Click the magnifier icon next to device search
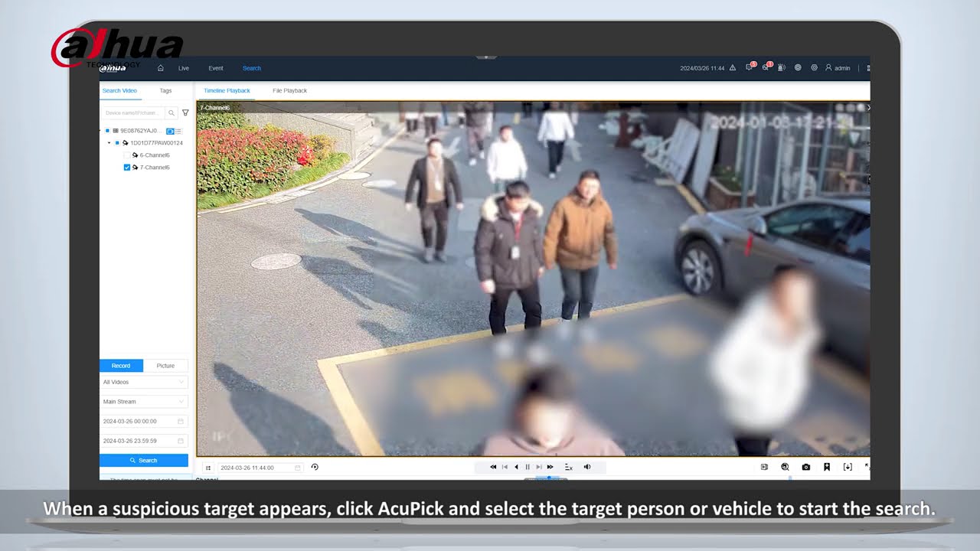Image resolution: width=980 pixels, height=551 pixels. point(171,112)
